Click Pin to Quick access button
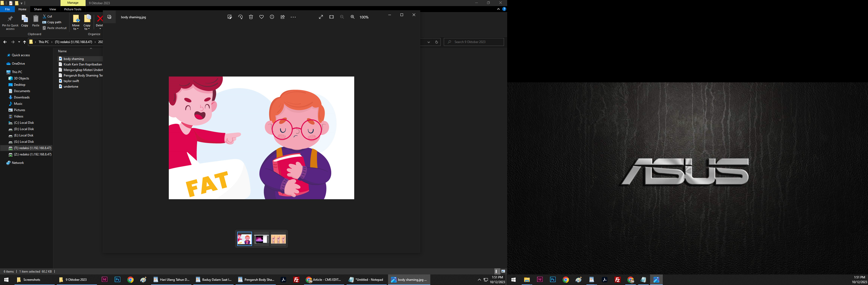This screenshot has width=868, height=285. point(10,22)
